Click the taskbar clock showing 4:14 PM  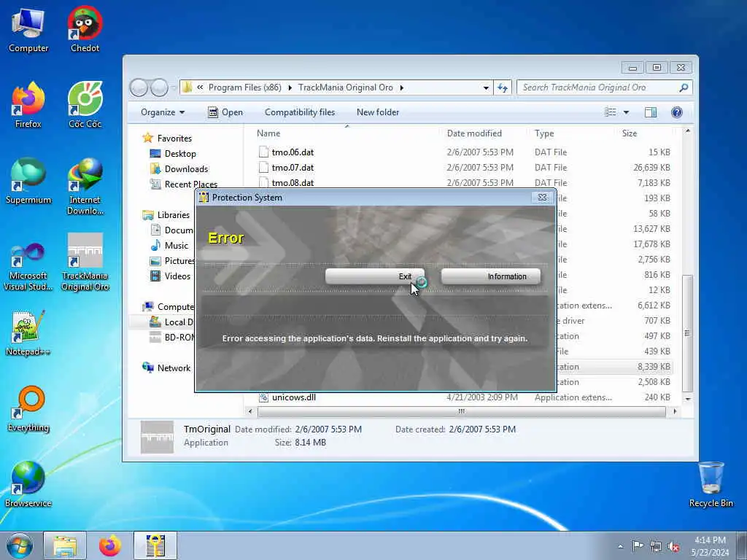tap(710, 546)
